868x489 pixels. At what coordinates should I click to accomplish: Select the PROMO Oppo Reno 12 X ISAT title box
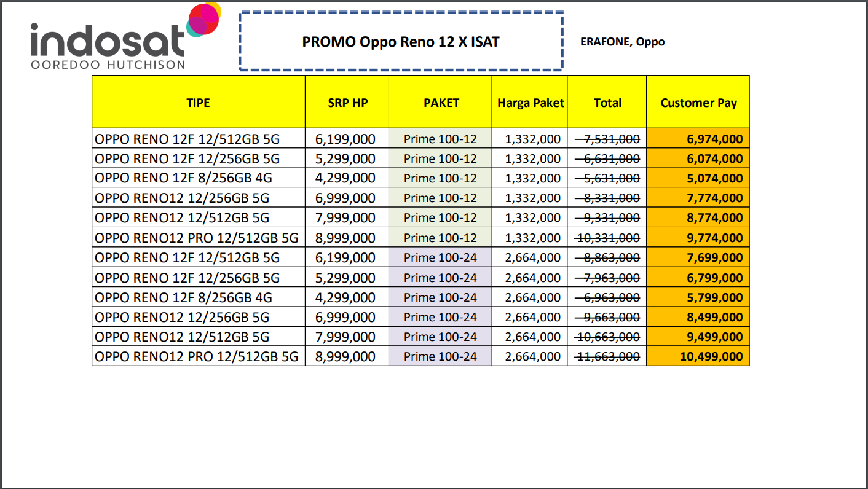click(x=401, y=42)
